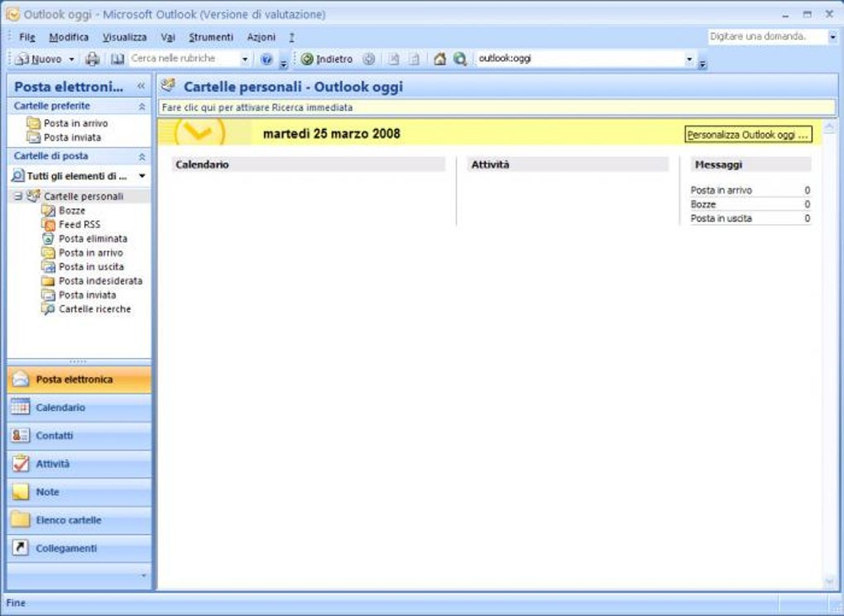The height and width of the screenshot is (616, 844).
Task: Select Posta inviata in favorites
Action: click(65, 138)
